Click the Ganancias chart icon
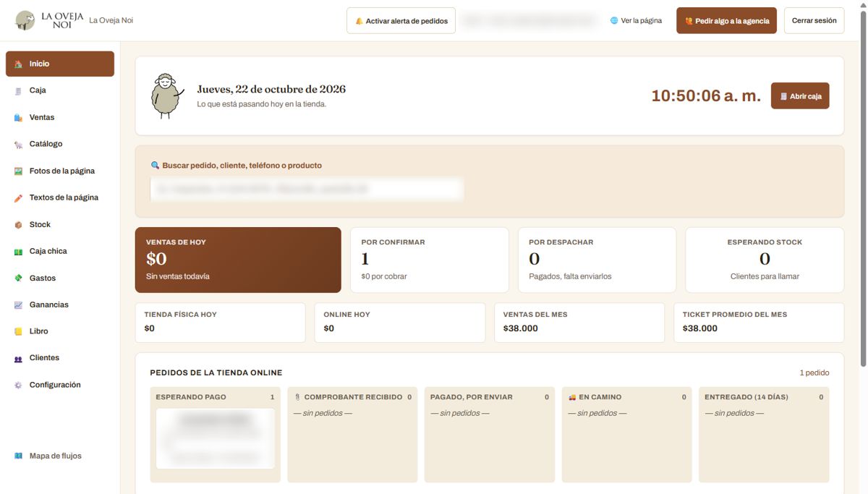868x494 pixels. [x=18, y=305]
